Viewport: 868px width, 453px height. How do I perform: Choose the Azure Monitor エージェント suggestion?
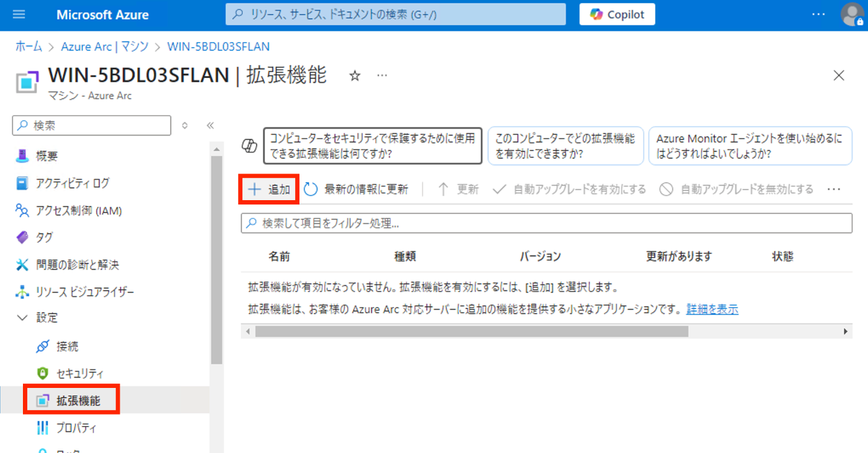750,146
